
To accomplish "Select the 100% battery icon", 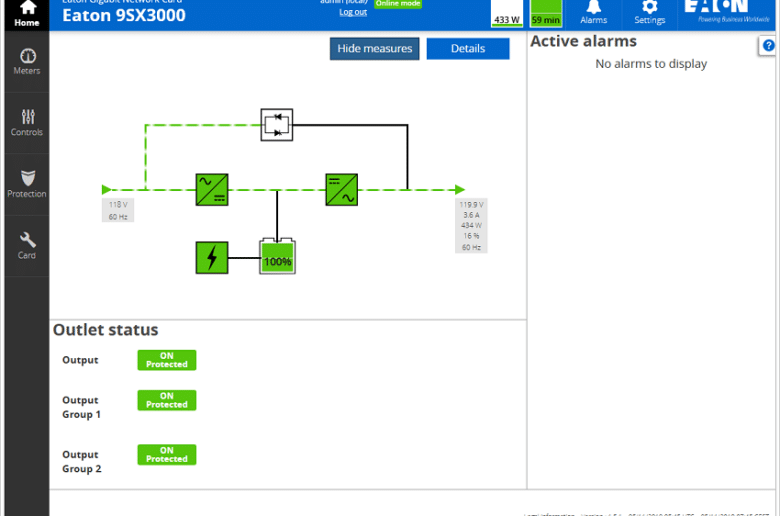I will point(278,257).
